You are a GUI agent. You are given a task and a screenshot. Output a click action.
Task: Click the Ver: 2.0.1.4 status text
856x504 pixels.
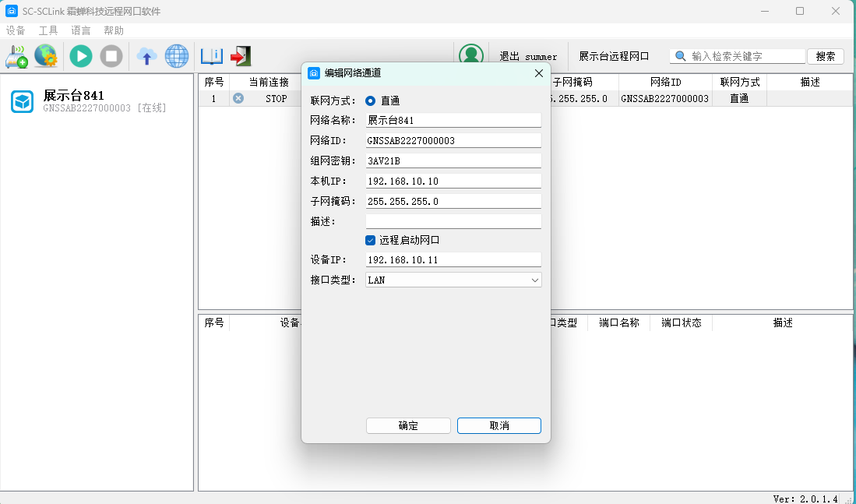click(x=805, y=499)
